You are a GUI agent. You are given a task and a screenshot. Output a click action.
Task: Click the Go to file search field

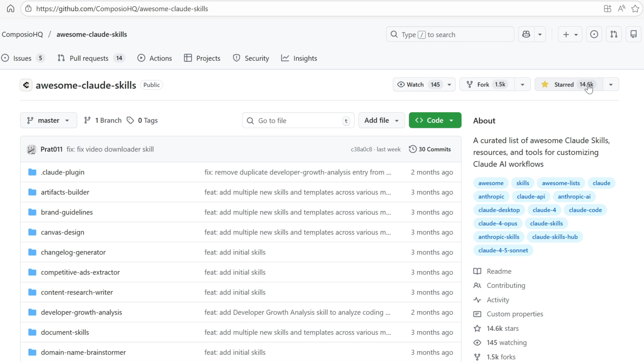[298, 120]
